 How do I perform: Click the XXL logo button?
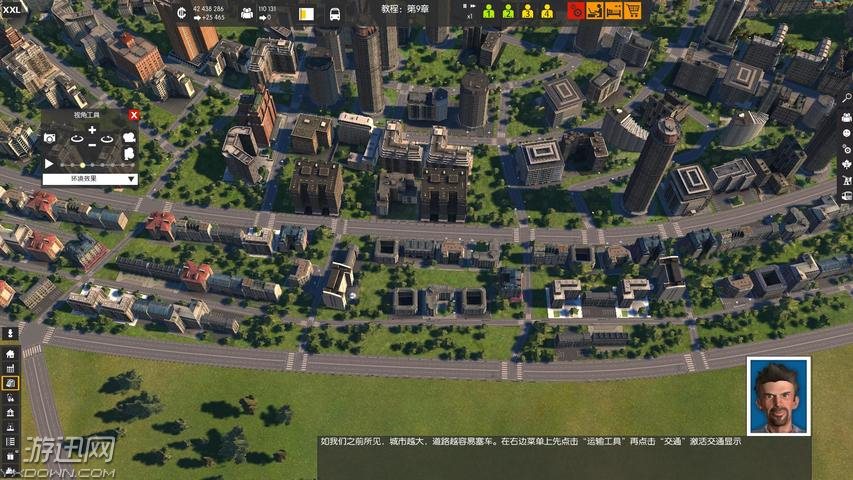(x=11, y=9)
